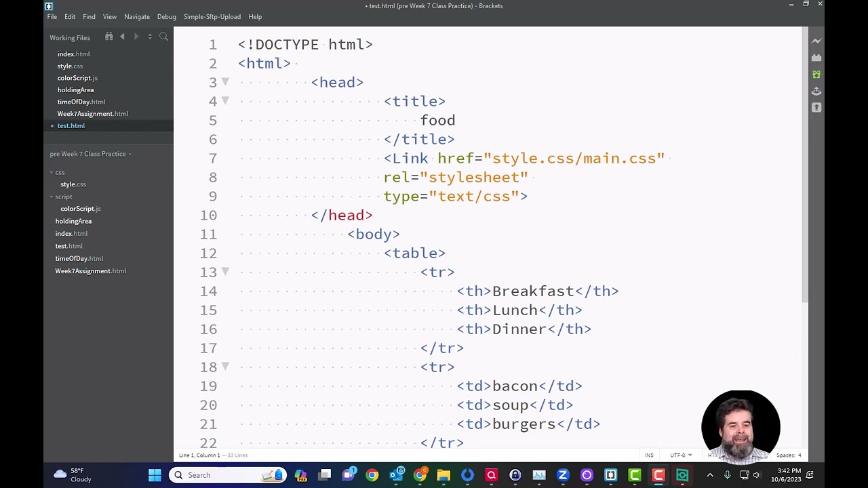Open the UTF-8 encoding dropdown
Screen dimensions: 868x488
[x=680, y=455]
